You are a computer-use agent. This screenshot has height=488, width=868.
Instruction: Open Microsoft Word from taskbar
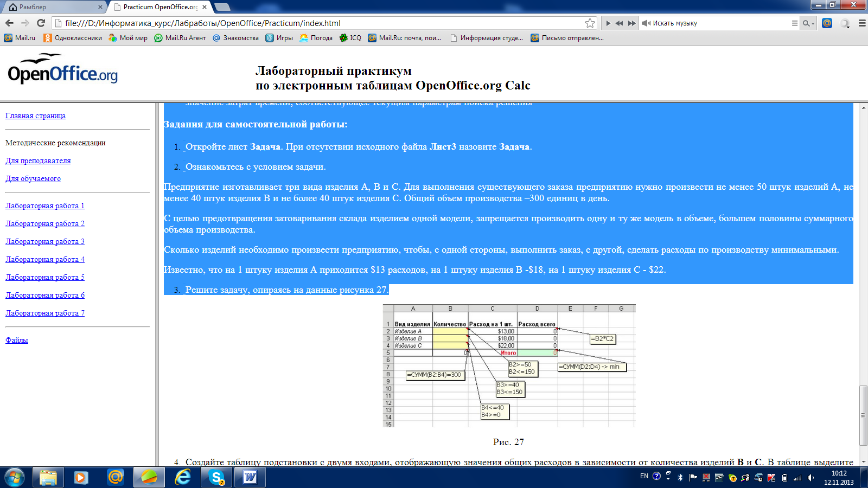coord(250,477)
